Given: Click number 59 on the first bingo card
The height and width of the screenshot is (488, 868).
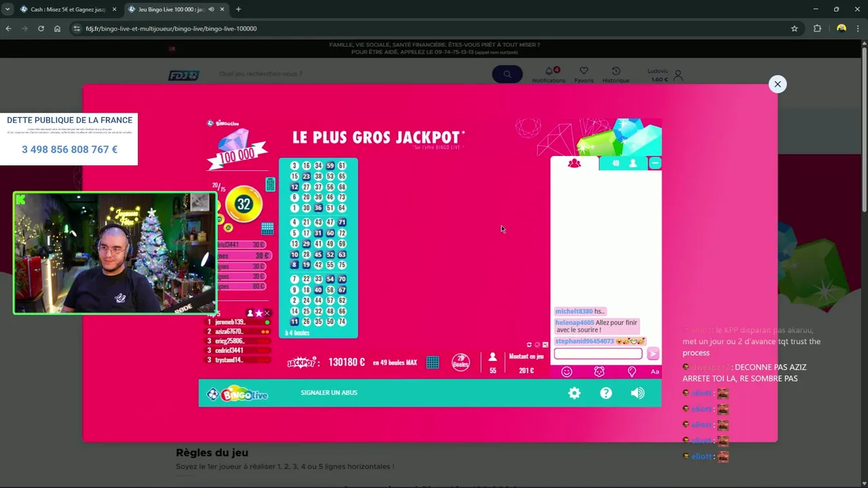Looking at the screenshot, I should [x=330, y=165].
